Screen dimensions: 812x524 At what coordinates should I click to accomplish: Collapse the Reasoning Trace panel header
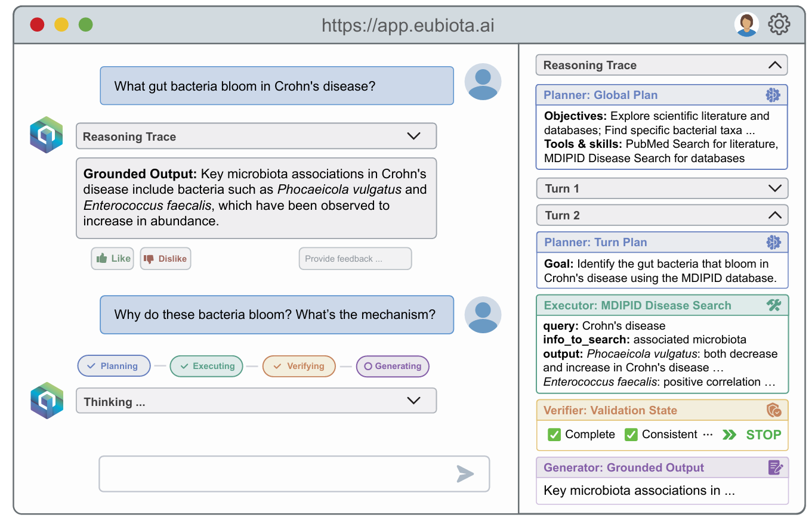pyautogui.click(x=774, y=65)
